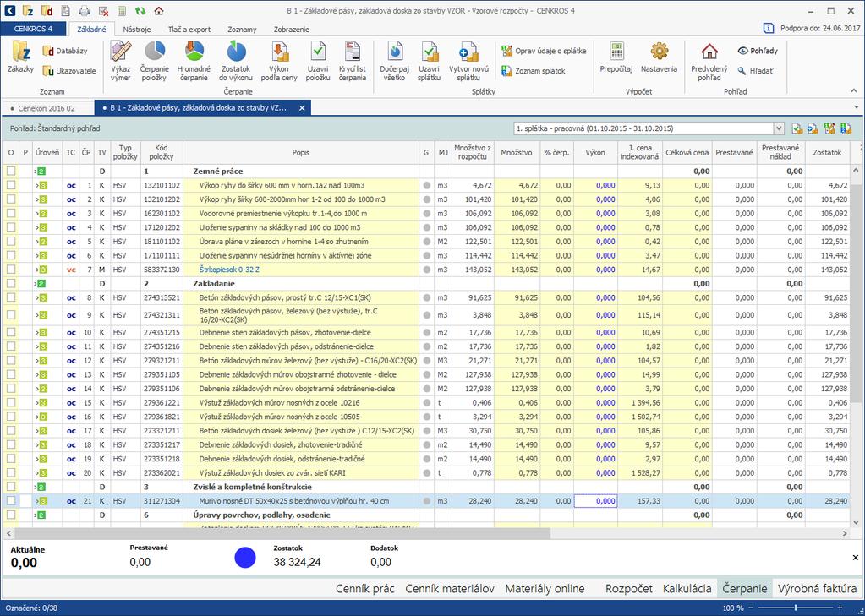Open the 1. splátka - pracovná dropdown
This screenshot has width=865, height=616.
(x=779, y=128)
